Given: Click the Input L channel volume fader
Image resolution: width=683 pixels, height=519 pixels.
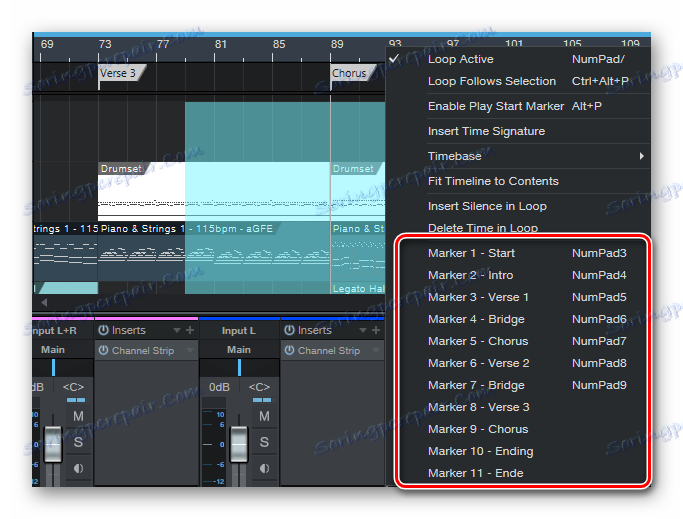Looking at the screenshot, I should (239, 444).
